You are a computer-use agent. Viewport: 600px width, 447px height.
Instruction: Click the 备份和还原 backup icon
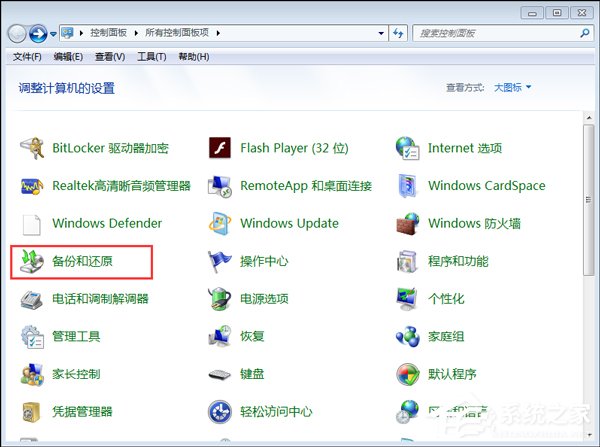point(33,262)
